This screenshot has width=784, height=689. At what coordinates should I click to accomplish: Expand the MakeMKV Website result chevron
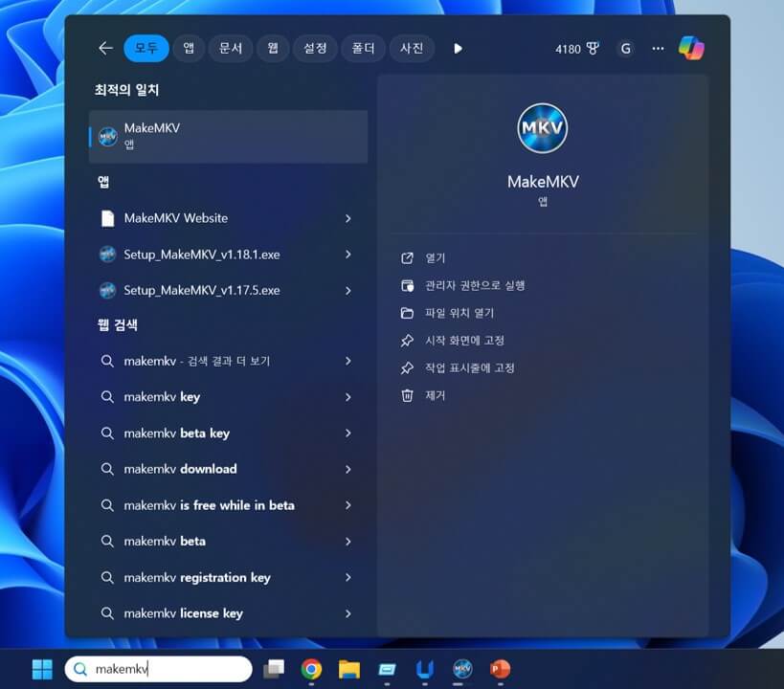tap(348, 218)
